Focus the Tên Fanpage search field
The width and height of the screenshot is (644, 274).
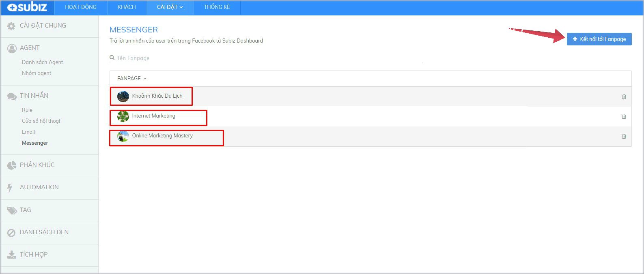[268, 58]
